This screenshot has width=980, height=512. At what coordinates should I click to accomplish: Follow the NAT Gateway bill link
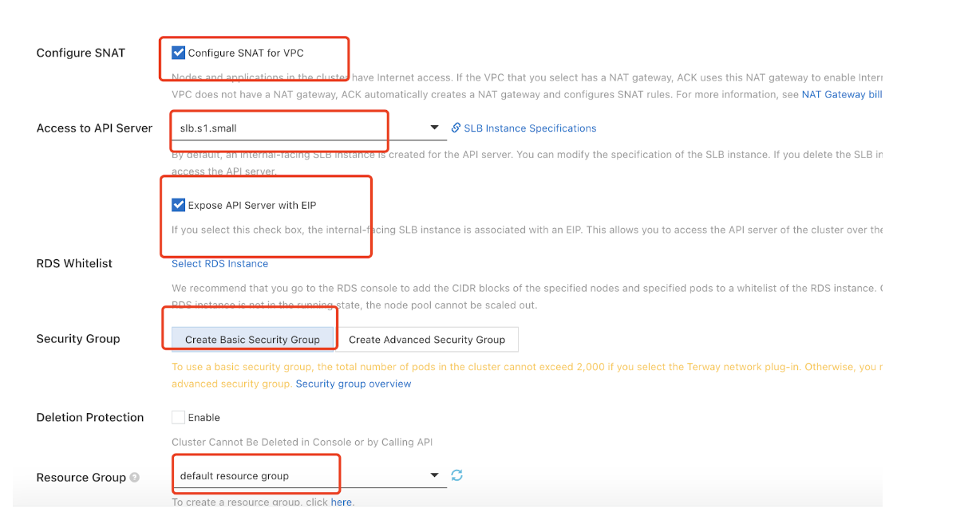(842, 94)
